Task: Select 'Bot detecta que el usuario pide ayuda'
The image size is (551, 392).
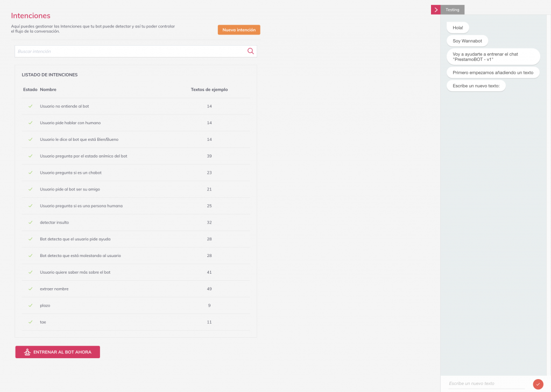Action: [x=75, y=239]
